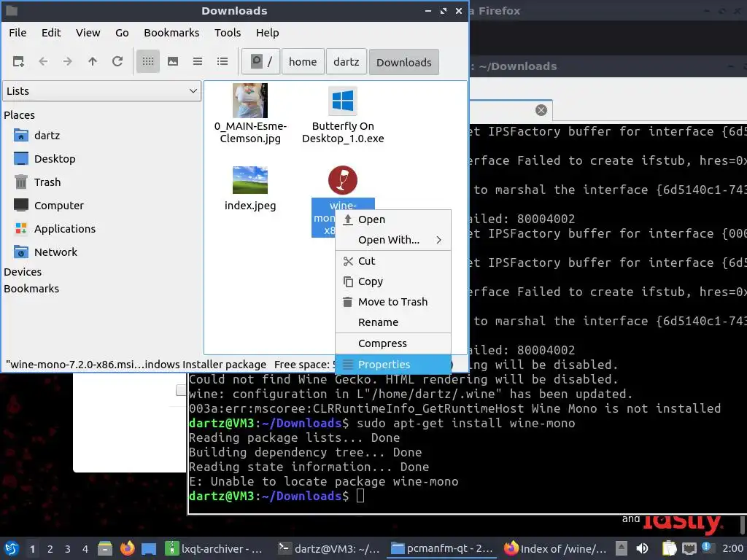This screenshot has height=560, width=747.
Task: Open the Tools menu
Action: point(228,33)
